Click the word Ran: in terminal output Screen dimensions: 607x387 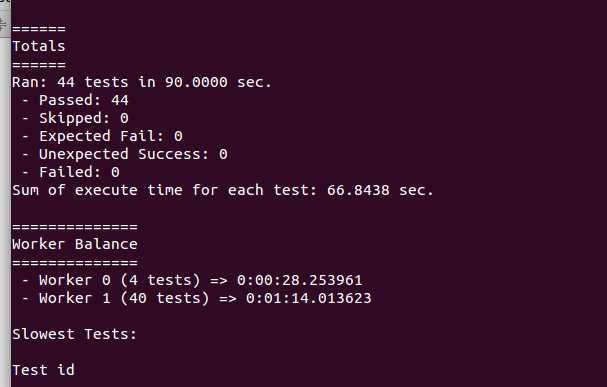[x=29, y=82]
